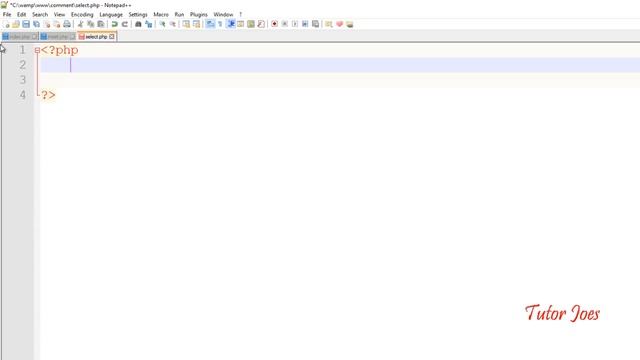Paste clipboard using the Paste toolbar icon

pos(100,24)
